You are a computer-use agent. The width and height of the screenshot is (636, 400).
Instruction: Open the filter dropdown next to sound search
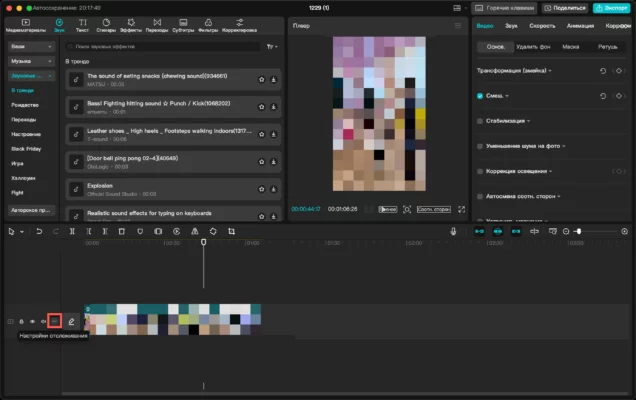[x=272, y=47]
